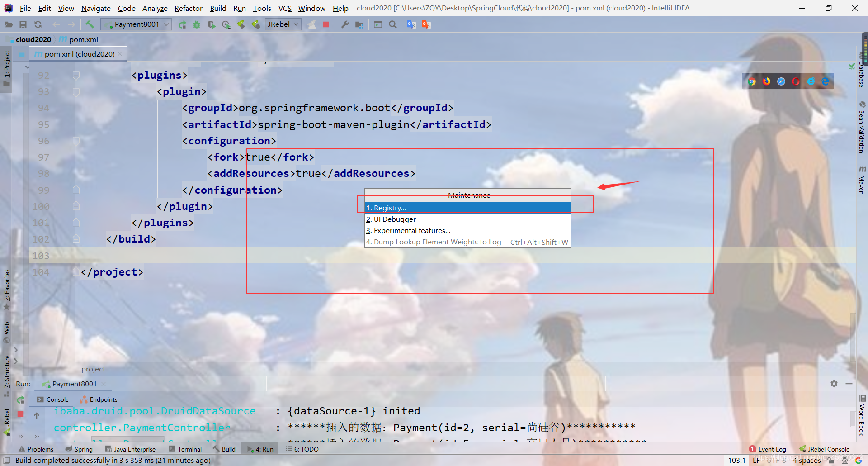Open in Opera browser icon

(x=796, y=81)
